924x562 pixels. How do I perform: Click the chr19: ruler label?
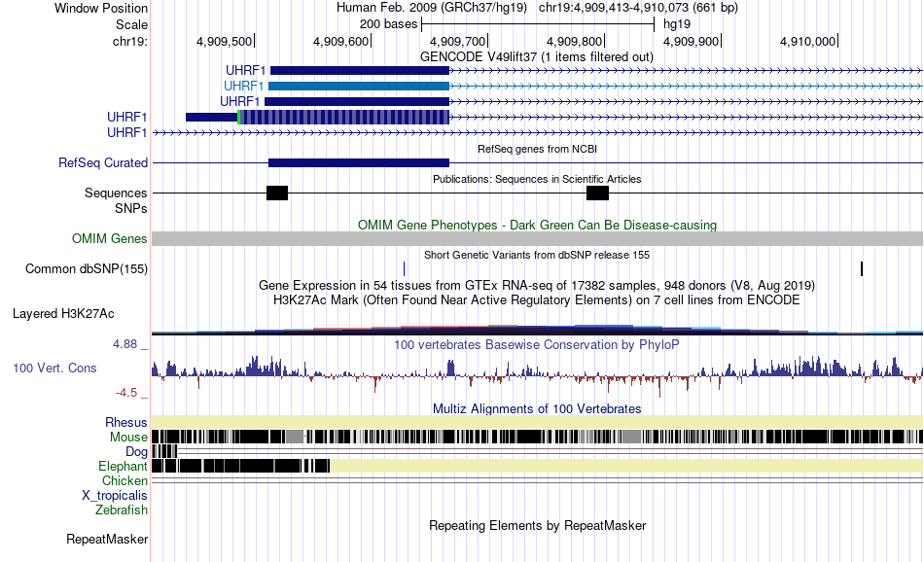[130, 41]
